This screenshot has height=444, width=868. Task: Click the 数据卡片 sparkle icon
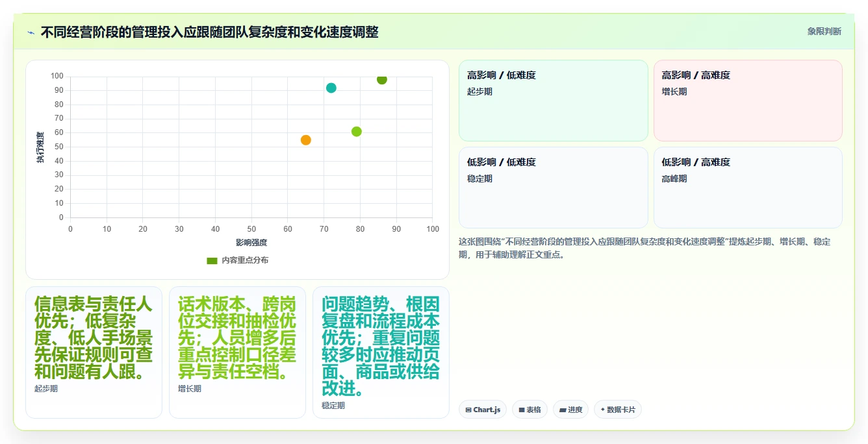603,410
